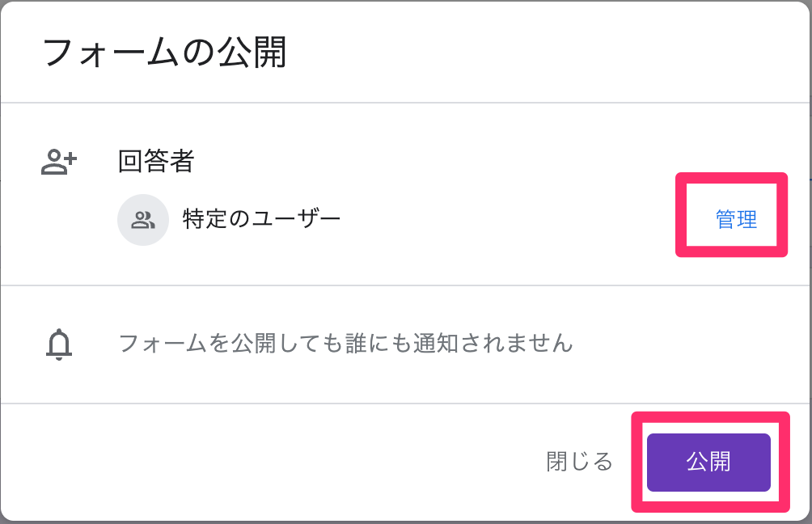Select the gray group avatar icon
Screen dimensions: 812x524
click(143, 219)
